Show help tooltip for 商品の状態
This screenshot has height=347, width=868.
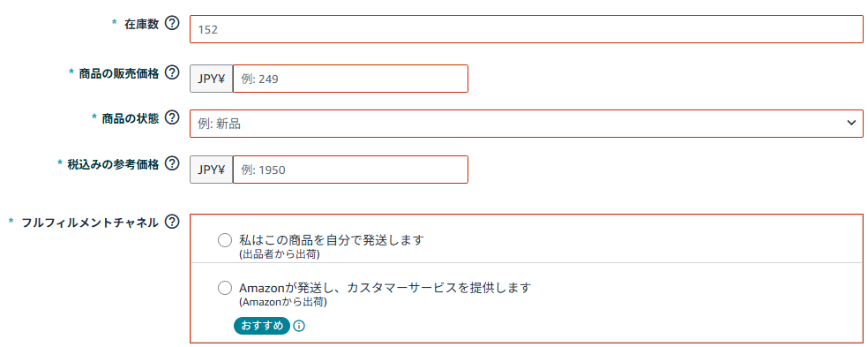coord(173,117)
